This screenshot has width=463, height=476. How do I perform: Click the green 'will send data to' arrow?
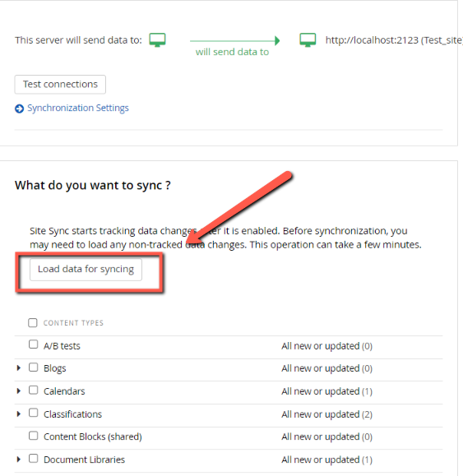(x=234, y=40)
